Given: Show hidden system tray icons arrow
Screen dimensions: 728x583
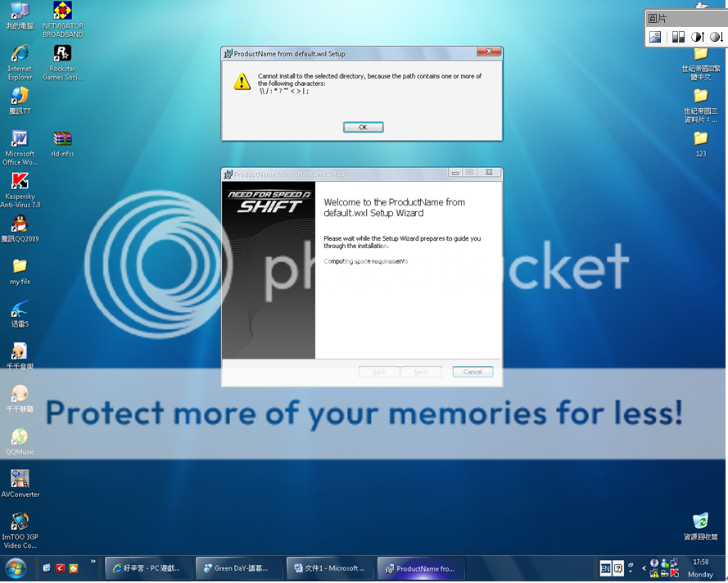Looking at the screenshot, I should pos(643,568).
